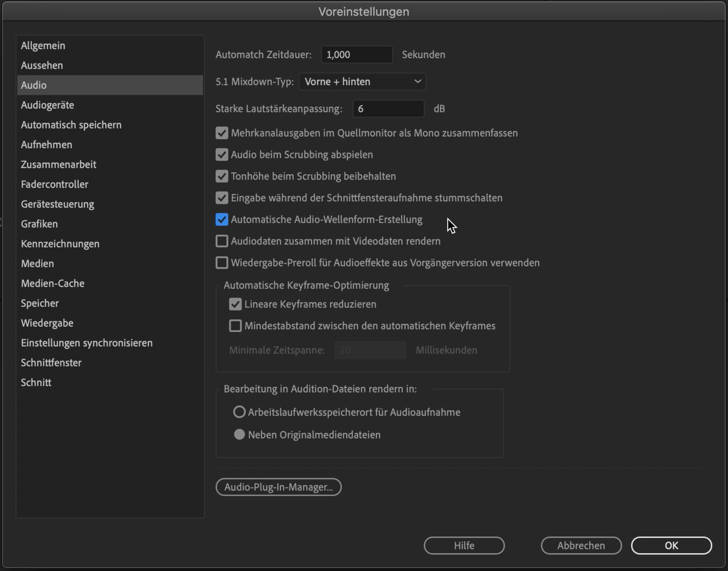728x571 pixels.
Task: Confirm settings with the OK button
Action: [x=671, y=545]
